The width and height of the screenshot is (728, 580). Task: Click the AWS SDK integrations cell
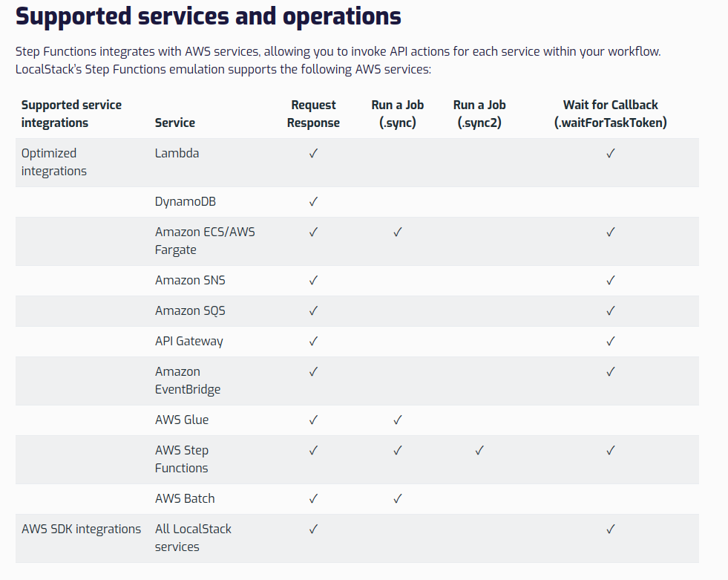click(x=81, y=529)
